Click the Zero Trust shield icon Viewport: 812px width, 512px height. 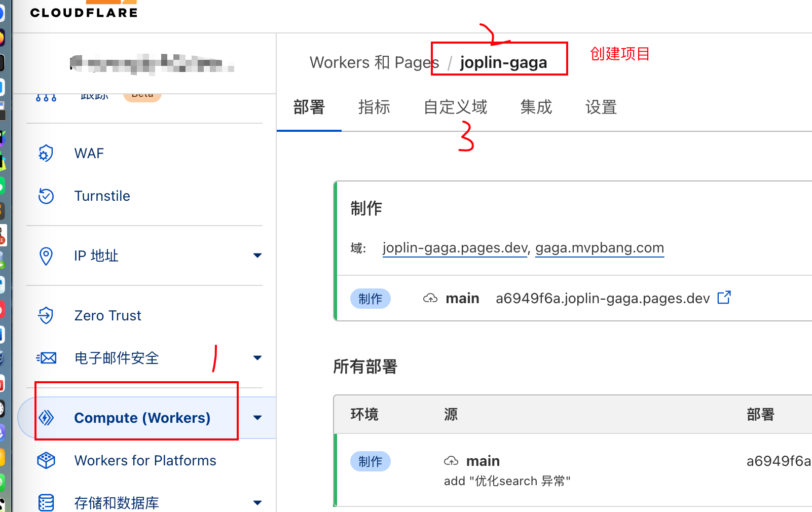46,315
